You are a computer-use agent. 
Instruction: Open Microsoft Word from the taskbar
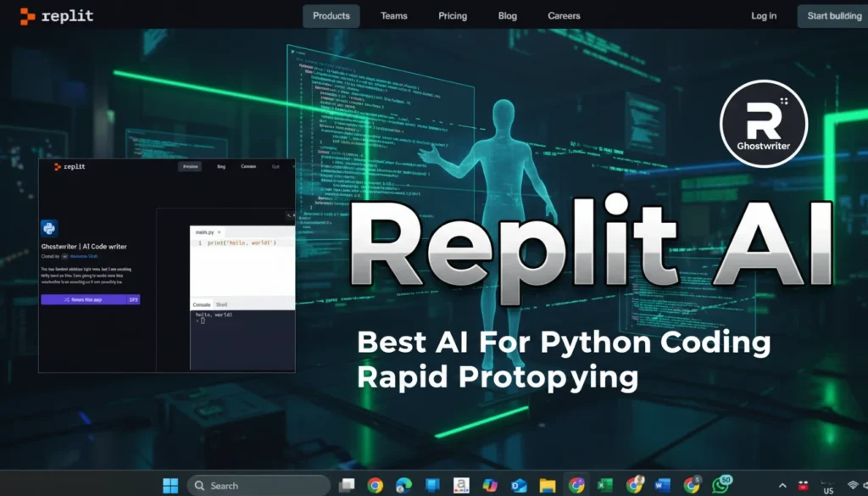(662, 485)
